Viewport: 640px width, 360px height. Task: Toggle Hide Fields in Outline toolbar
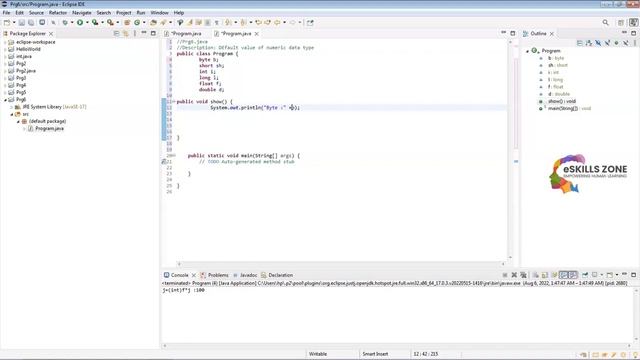(598, 43)
